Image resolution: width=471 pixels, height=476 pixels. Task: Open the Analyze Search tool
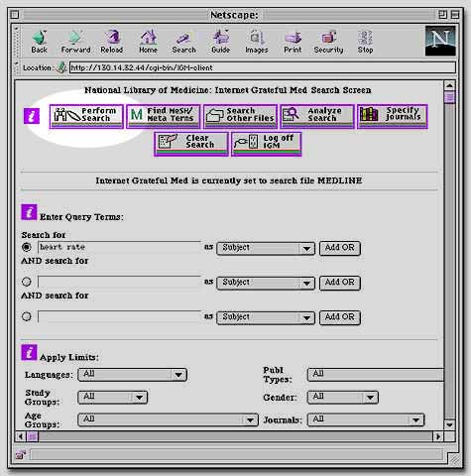pos(317,116)
